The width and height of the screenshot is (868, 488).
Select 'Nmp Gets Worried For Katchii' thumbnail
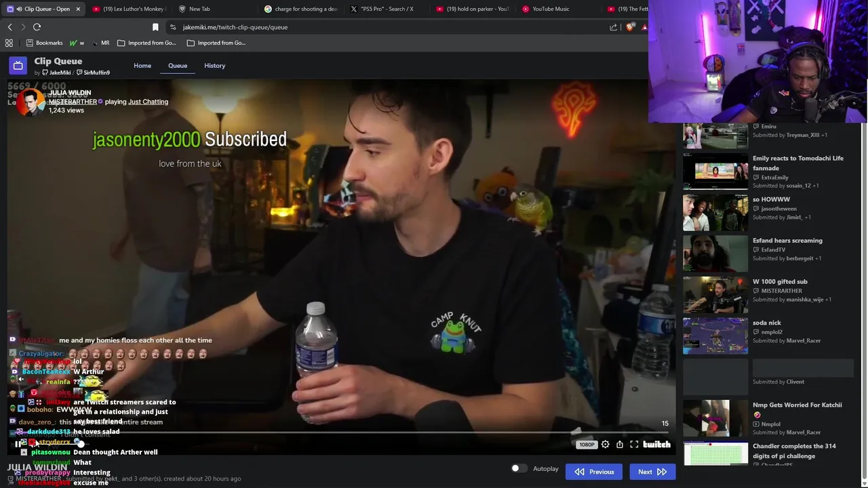pyautogui.click(x=715, y=418)
